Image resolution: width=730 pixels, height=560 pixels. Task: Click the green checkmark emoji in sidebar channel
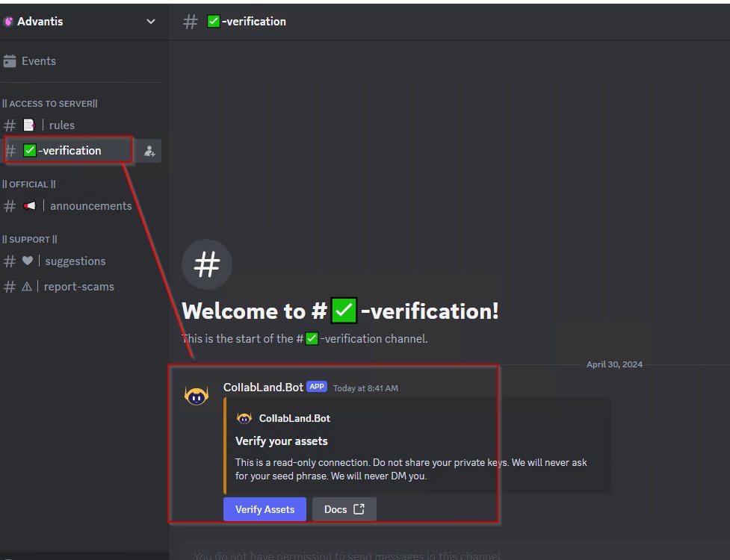tap(30, 150)
